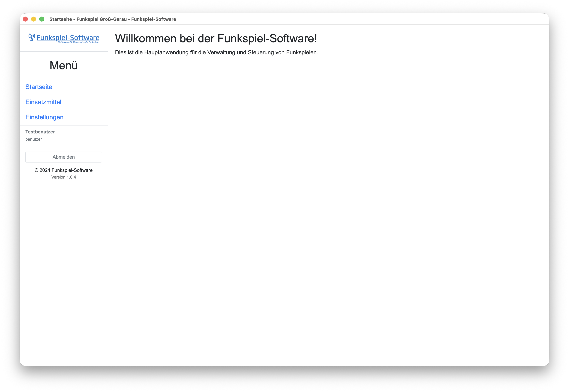Open the Einsatzmittel menu entry

pos(43,102)
